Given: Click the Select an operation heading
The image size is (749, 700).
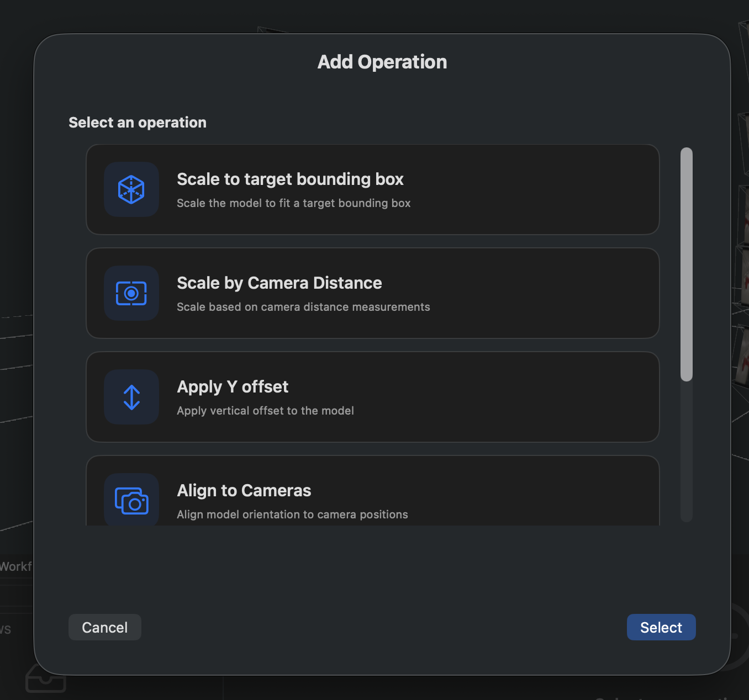Looking at the screenshot, I should (137, 122).
